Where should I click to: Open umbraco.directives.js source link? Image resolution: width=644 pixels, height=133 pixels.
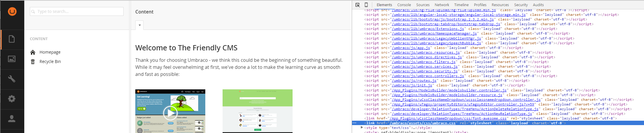coord(427,57)
